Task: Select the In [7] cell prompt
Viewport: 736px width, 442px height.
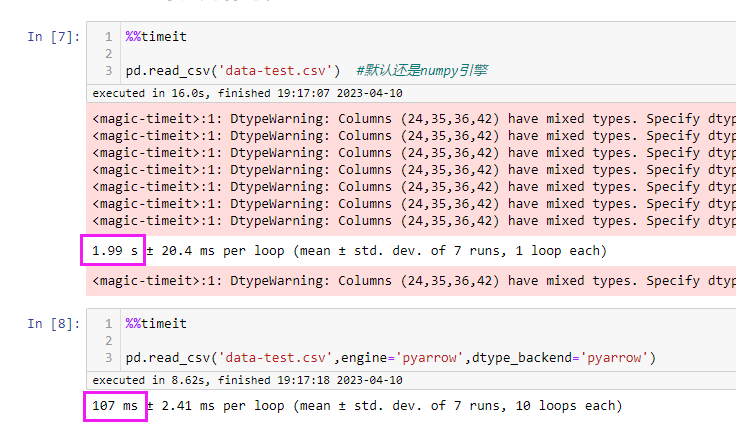Action: [x=53, y=37]
